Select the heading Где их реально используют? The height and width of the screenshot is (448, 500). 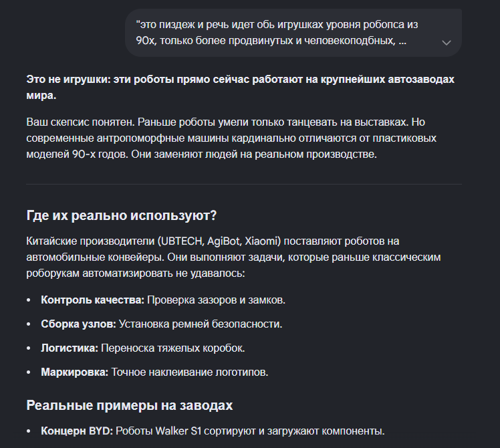coord(121,215)
